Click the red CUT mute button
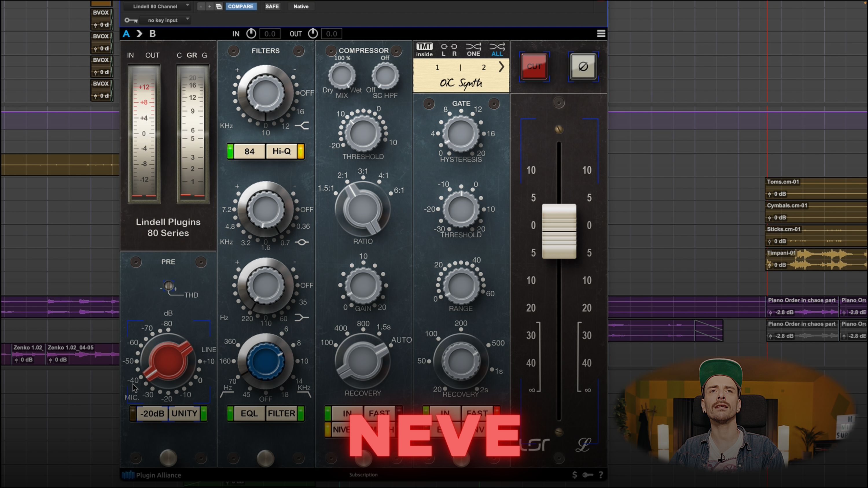The width and height of the screenshot is (868, 488). [534, 66]
